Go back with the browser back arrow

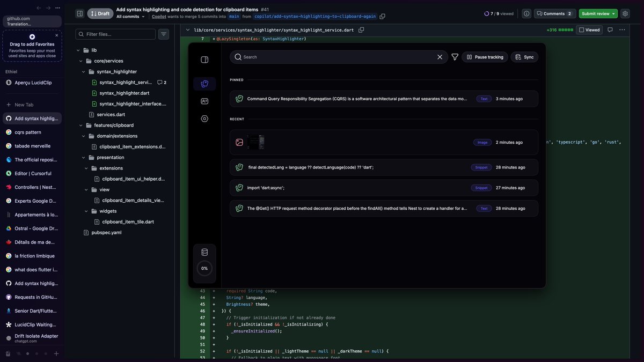(39, 8)
